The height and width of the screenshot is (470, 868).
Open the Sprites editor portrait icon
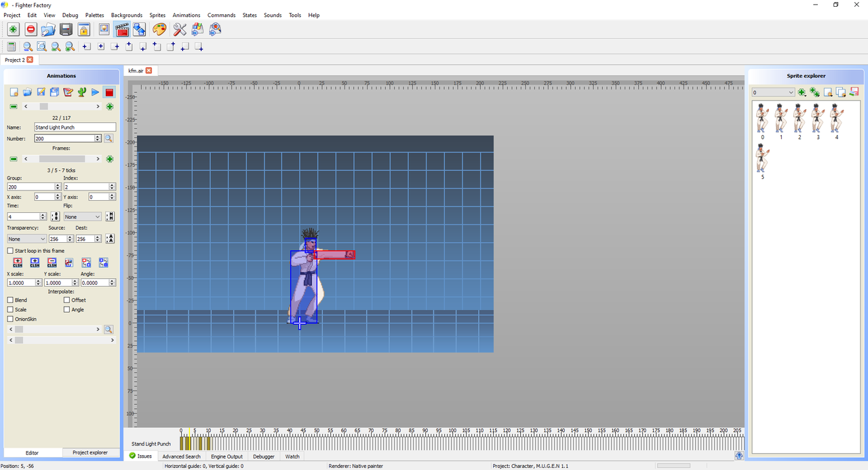[x=104, y=29]
